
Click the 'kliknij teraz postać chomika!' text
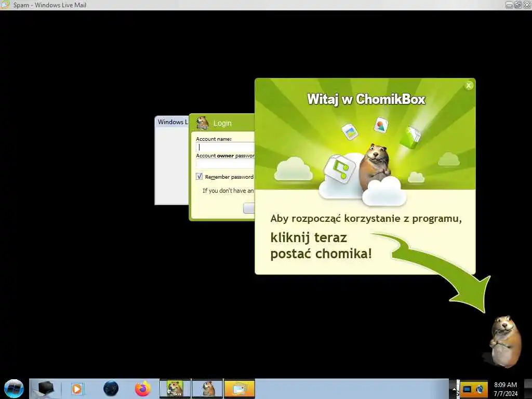click(321, 246)
